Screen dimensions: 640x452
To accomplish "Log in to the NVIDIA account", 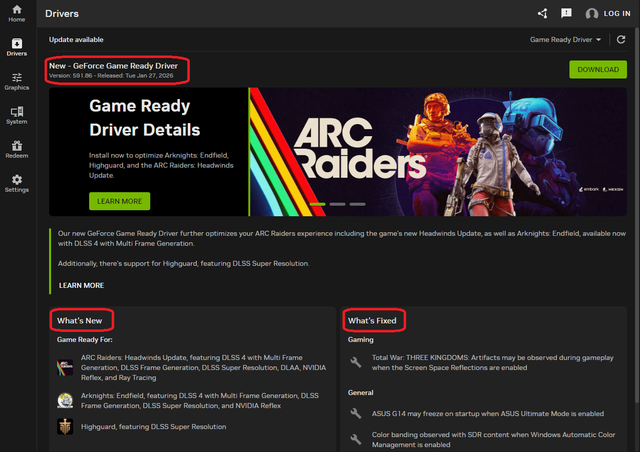I will click(617, 13).
